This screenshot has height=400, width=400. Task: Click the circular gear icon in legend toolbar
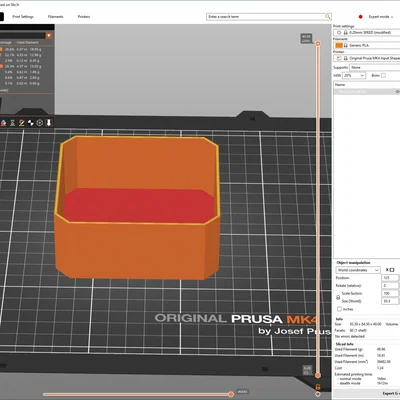coord(40,123)
